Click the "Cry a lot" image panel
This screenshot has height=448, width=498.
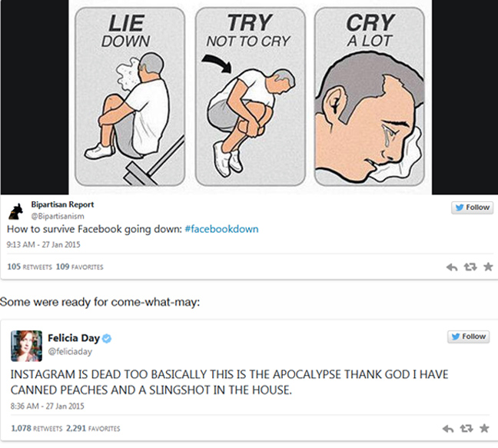coord(369,96)
